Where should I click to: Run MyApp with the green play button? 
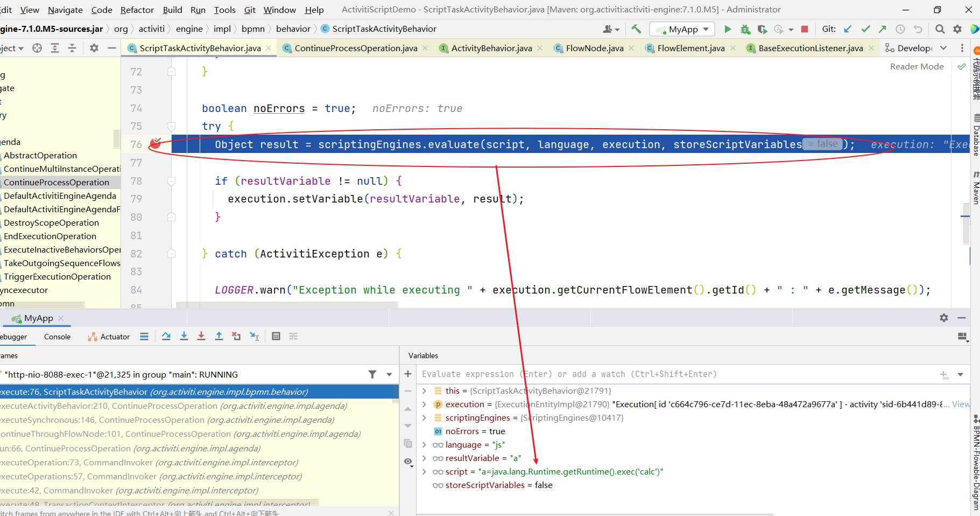(x=728, y=29)
